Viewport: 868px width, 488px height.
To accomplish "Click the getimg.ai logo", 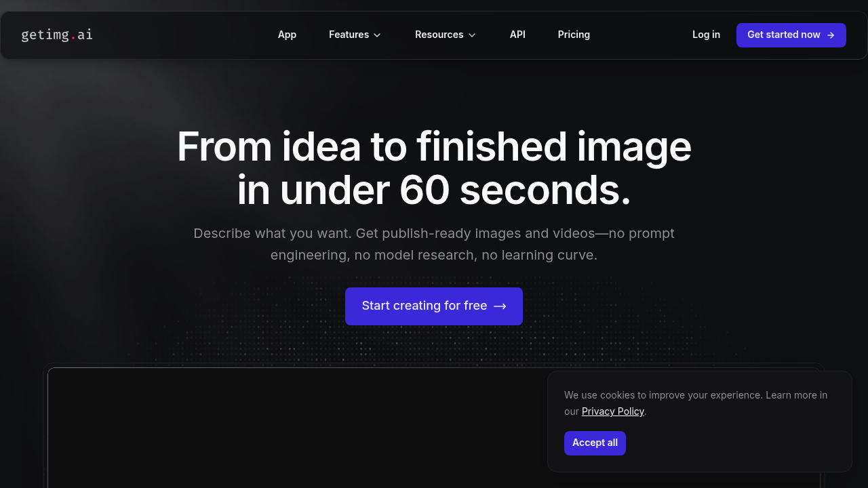I will tap(57, 35).
